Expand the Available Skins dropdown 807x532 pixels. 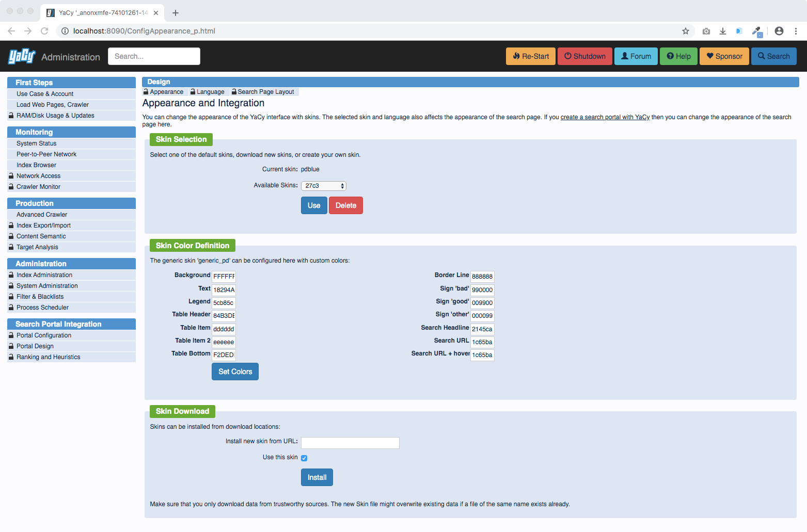324,186
